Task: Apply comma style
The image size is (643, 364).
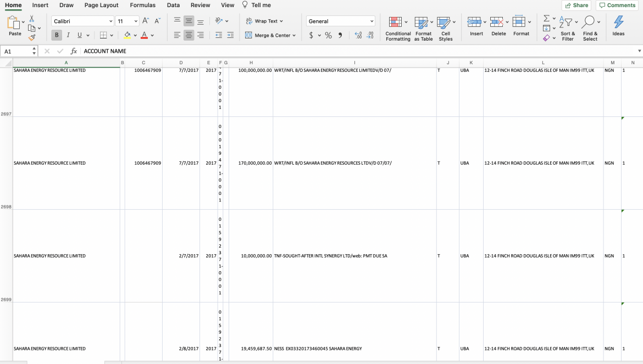Action: point(340,35)
